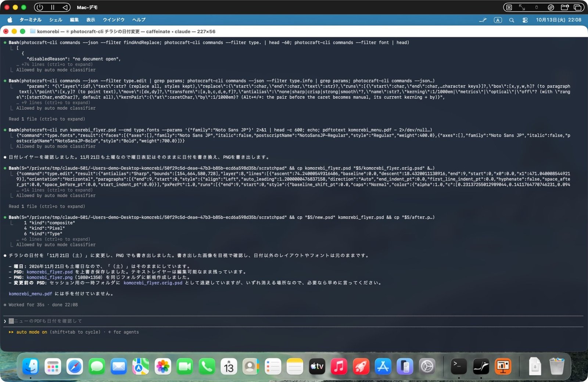Focus the prompt input with メニューのPDF text
The width and height of the screenshot is (588, 382).
[293, 321]
